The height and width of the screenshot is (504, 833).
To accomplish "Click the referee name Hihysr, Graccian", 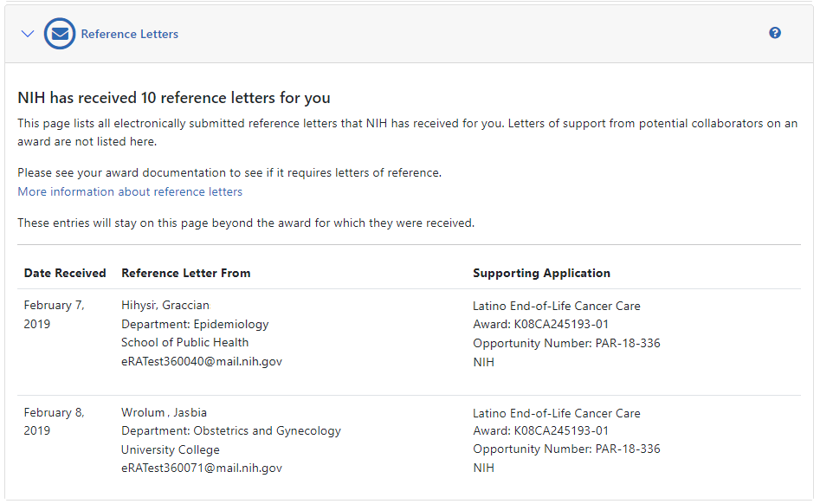I will 165,305.
